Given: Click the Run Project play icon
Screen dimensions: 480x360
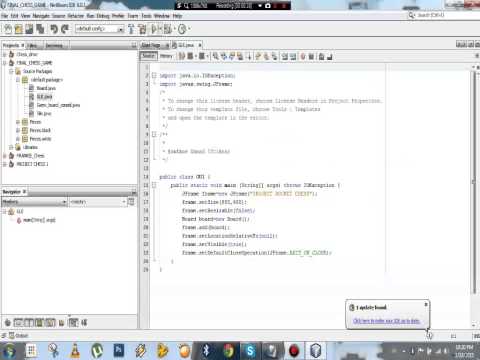Looking at the screenshot, I should pyautogui.click(x=155, y=29).
